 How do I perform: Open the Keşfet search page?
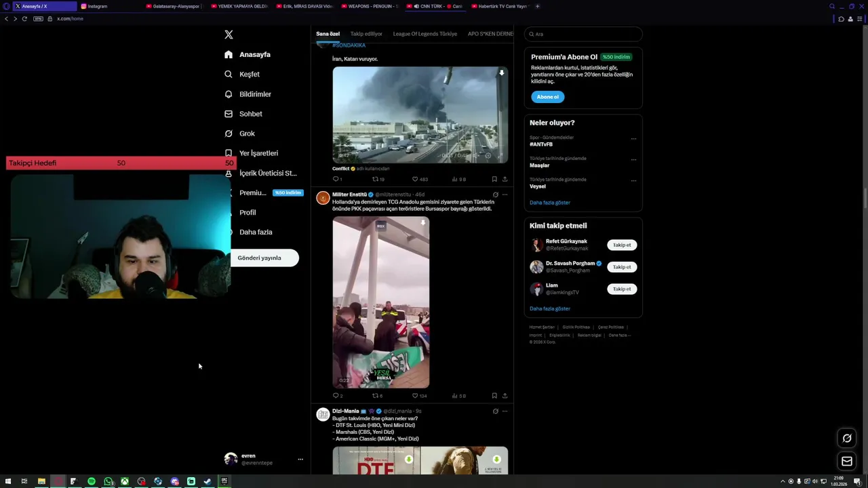coord(242,74)
